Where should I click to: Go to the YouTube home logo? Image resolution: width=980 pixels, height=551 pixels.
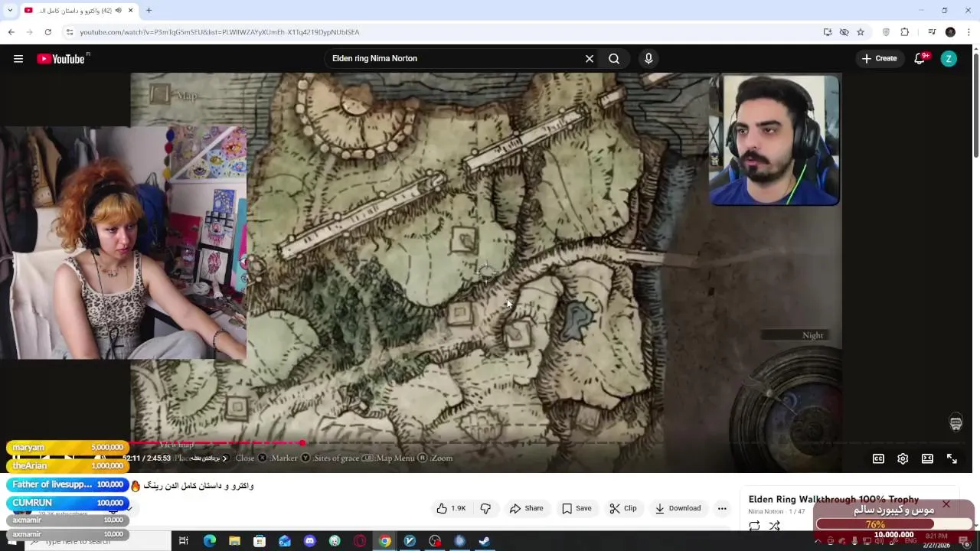tap(60, 59)
